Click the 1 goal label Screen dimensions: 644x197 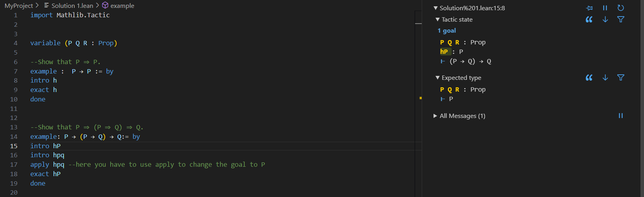447,31
